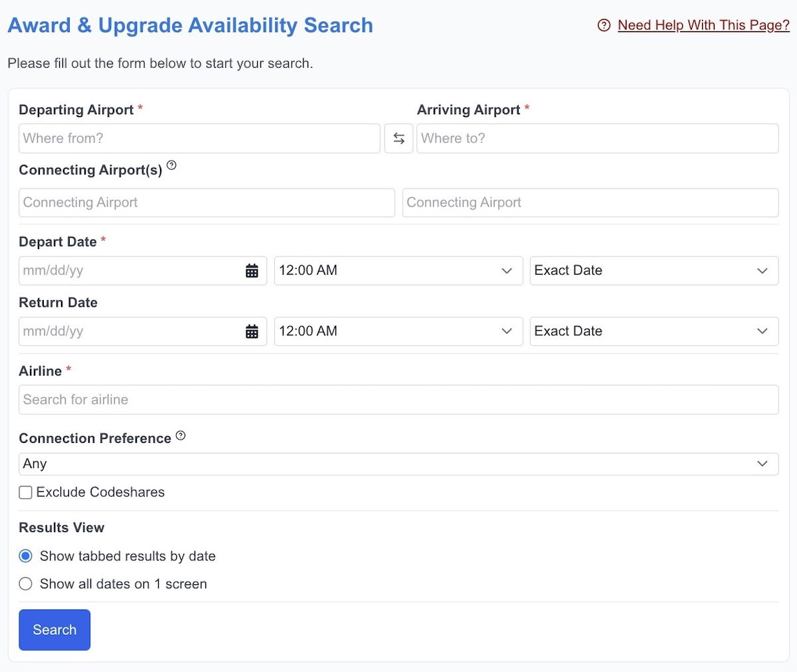Open the Need Help With This Page link
Screen dimensions: 797x672
click(703, 25)
